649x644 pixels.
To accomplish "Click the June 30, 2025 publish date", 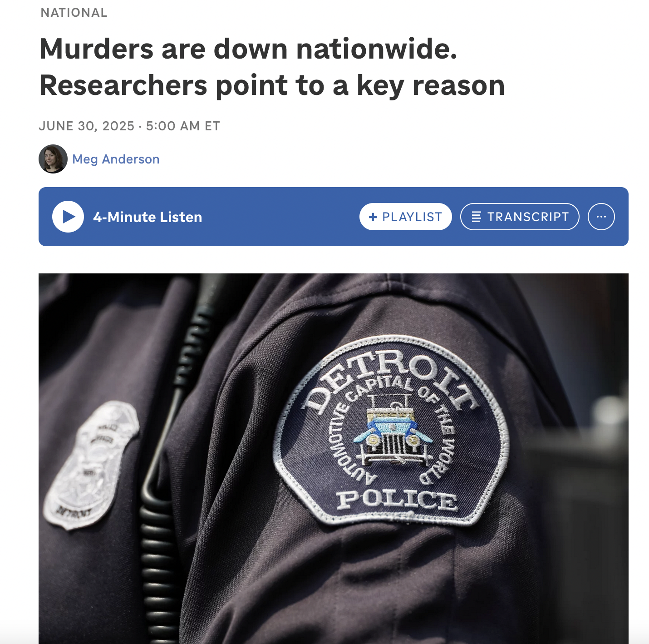I will pos(87,126).
